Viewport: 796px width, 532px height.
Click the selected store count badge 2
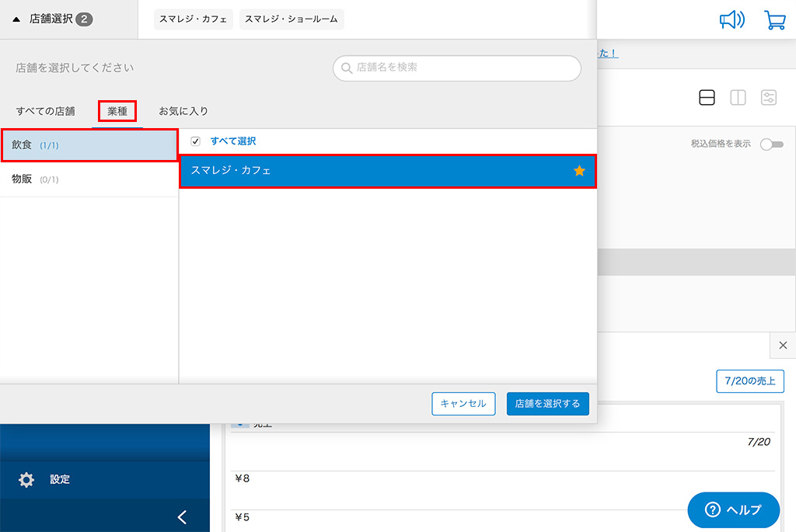point(84,19)
